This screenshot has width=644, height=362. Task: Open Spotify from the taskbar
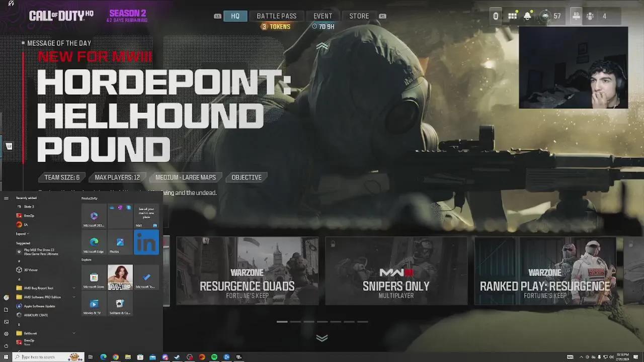(214, 357)
